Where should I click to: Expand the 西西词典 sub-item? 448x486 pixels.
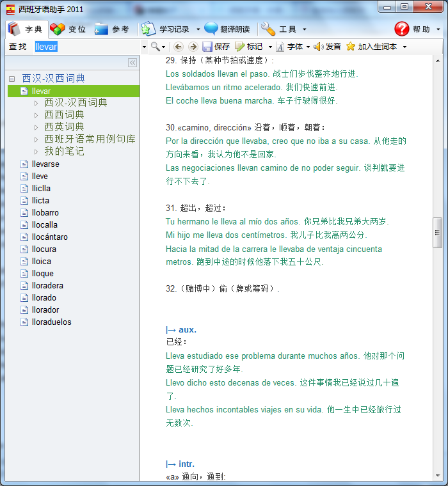click(36, 115)
